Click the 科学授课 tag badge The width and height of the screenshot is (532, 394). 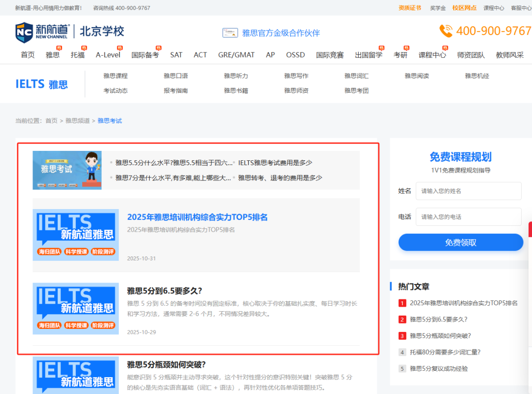click(76, 251)
